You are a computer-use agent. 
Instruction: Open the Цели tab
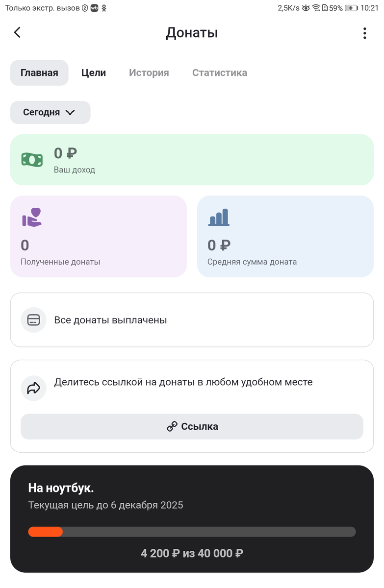(x=94, y=73)
